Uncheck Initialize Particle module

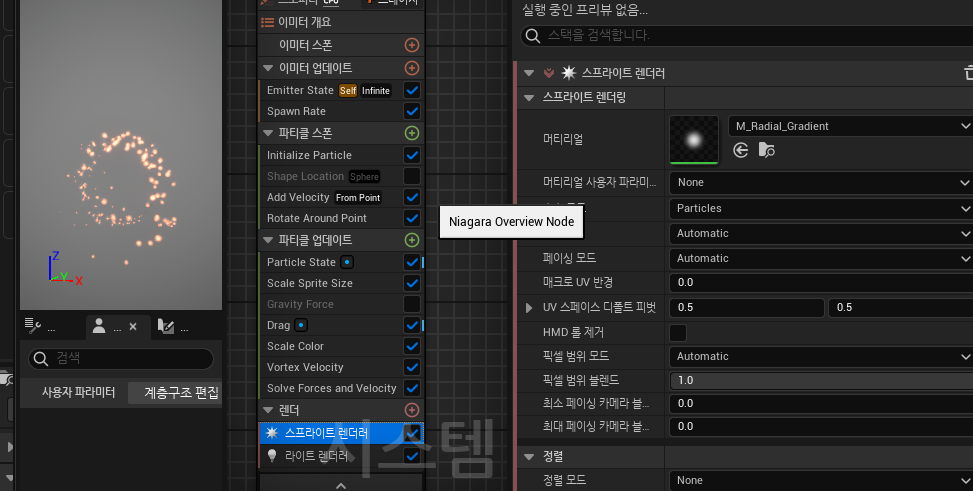411,155
